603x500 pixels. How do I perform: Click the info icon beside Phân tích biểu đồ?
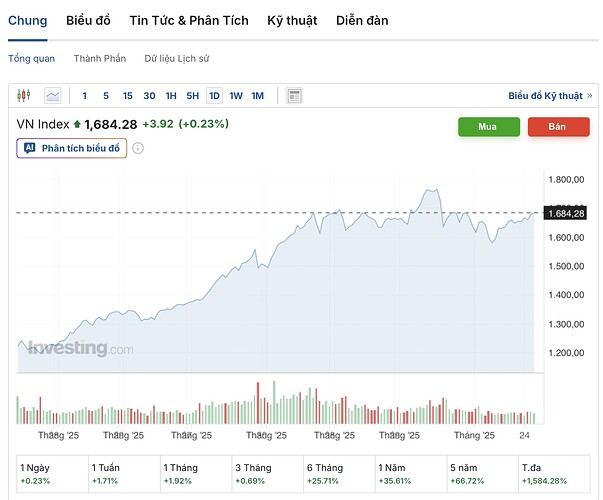click(x=138, y=148)
